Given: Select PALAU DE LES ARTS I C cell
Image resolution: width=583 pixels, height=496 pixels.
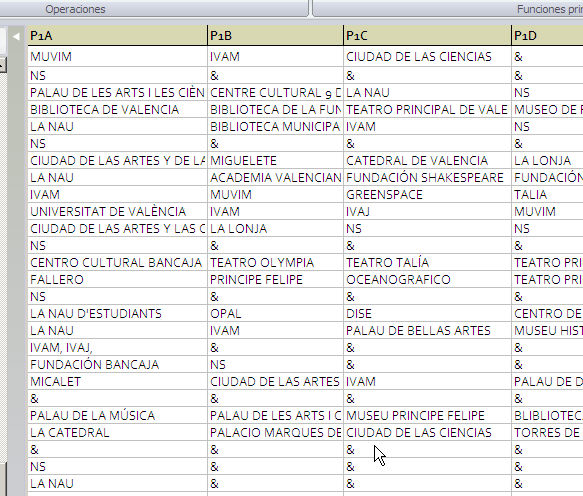Looking at the screenshot, I should point(276,416).
